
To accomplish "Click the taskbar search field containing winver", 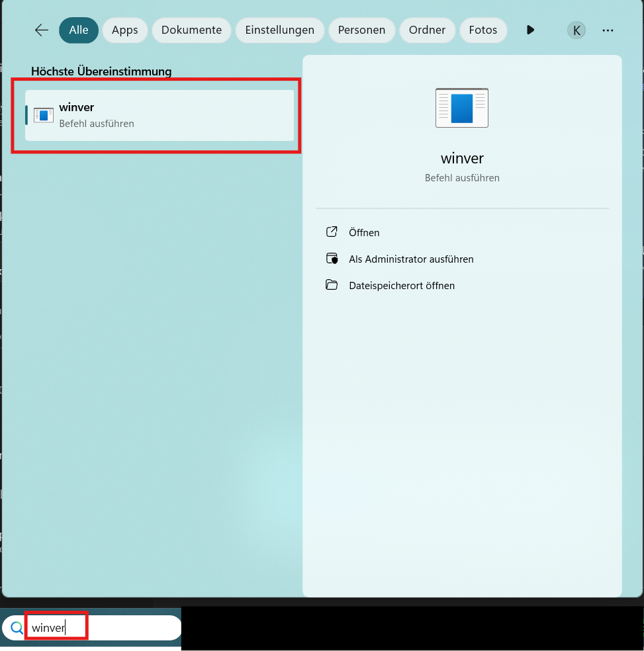I will tap(91, 627).
